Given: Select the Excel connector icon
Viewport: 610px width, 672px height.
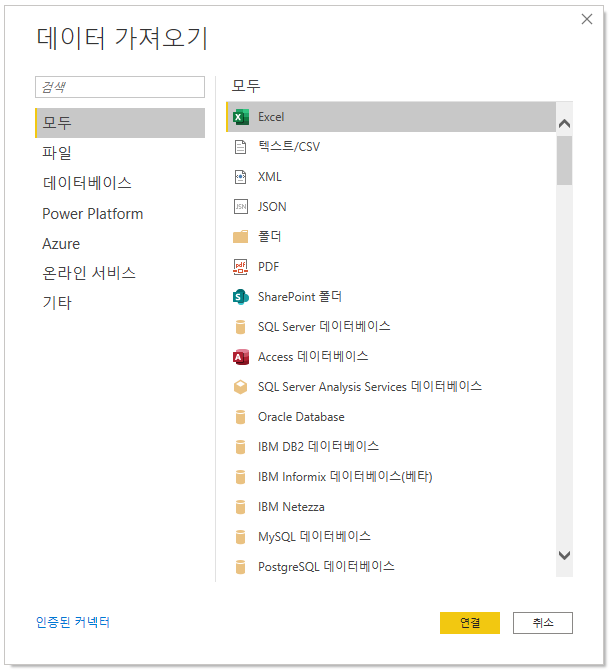Looking at the screenshot, I should tap(240, 117).
